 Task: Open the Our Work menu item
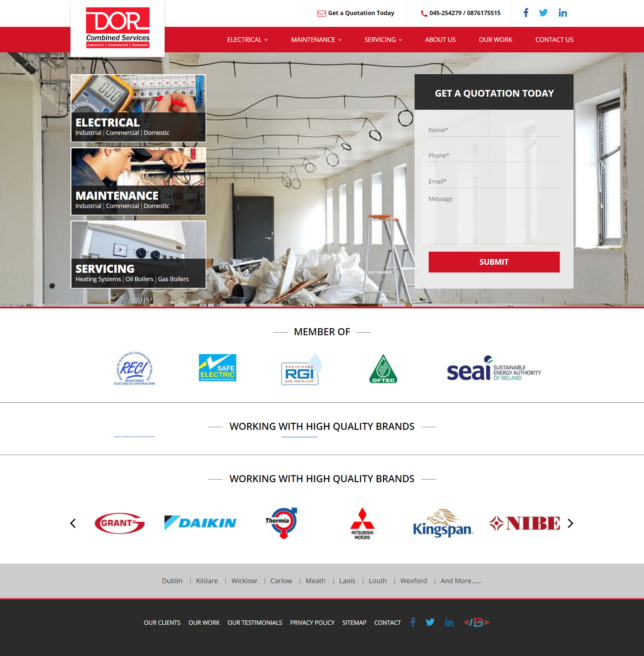point(495,40)
